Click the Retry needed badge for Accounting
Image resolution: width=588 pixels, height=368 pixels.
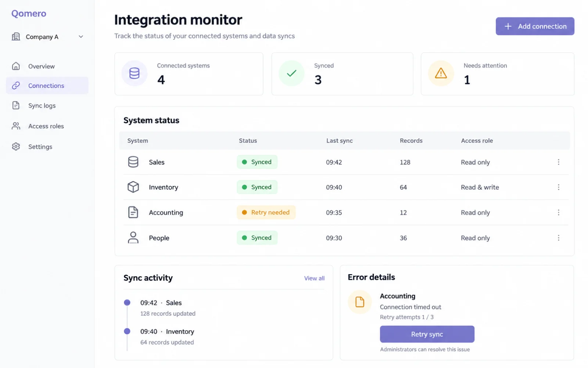(266, 212)
